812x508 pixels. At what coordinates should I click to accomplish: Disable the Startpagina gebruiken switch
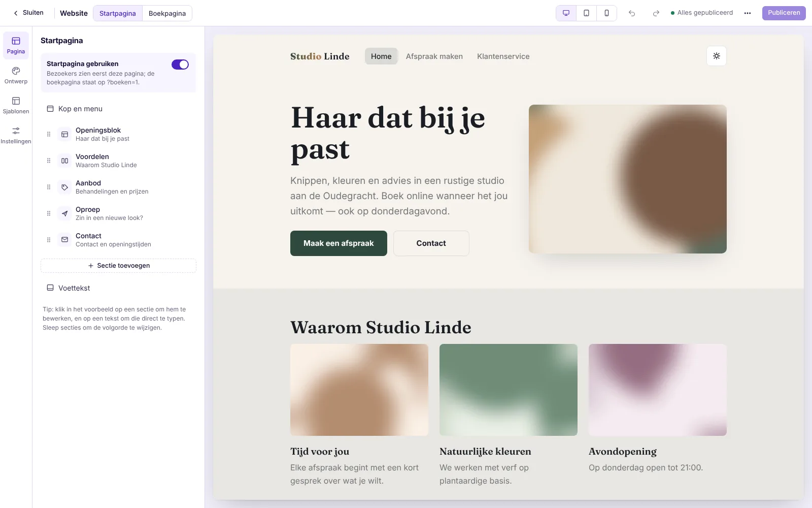[x=180, y=65]
